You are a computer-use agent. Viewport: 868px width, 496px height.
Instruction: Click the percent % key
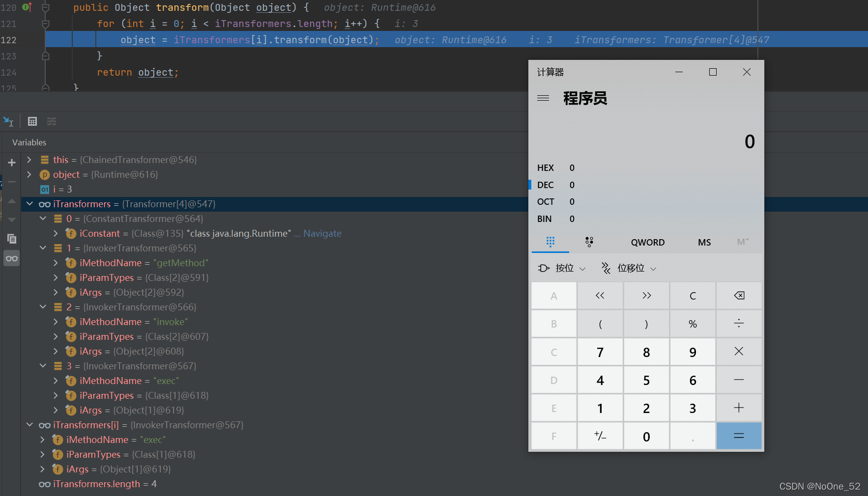click(693, 324)
